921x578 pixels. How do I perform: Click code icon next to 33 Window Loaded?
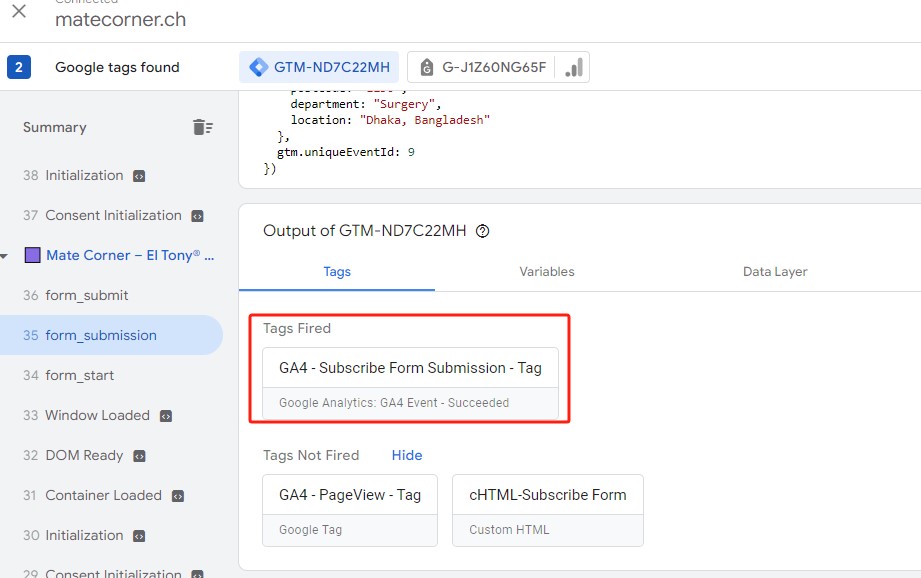pyautogui.click(x=166, y=416)
